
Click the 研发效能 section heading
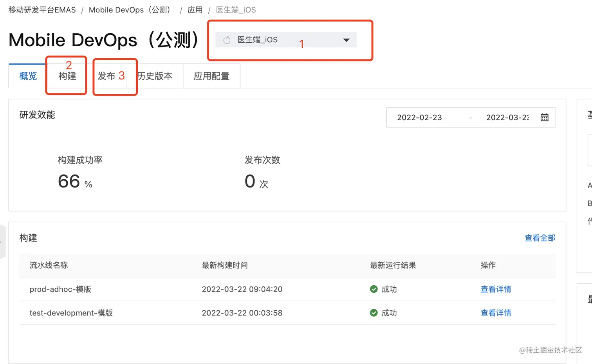pos(37,115)
